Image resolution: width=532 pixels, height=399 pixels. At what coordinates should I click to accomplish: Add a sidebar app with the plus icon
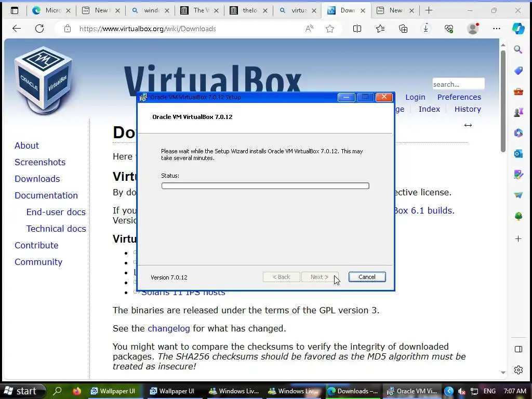[x=518, y=239]
